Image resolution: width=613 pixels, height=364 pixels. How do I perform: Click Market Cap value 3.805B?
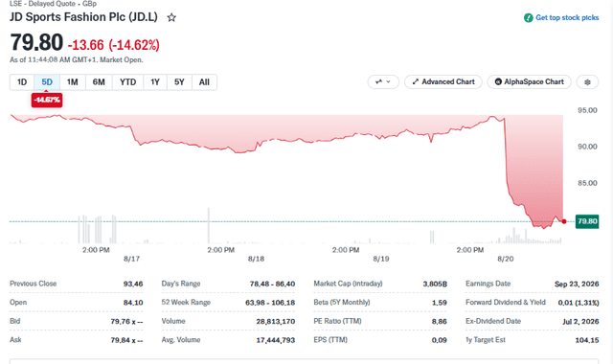(x=435, y=284)
